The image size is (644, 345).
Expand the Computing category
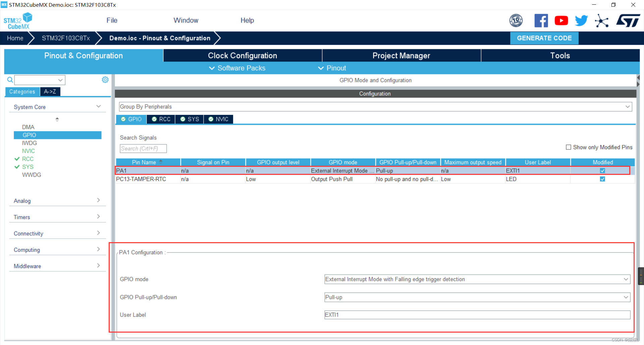99,249
